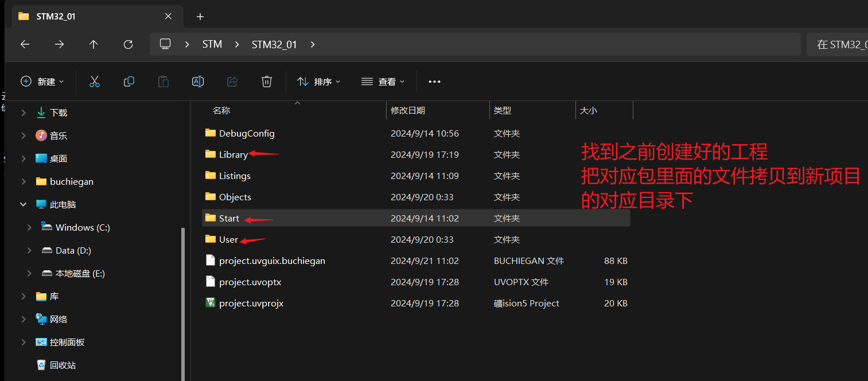
Task: Collapse the 此电脑 tree node
Action: click(24, 205)
